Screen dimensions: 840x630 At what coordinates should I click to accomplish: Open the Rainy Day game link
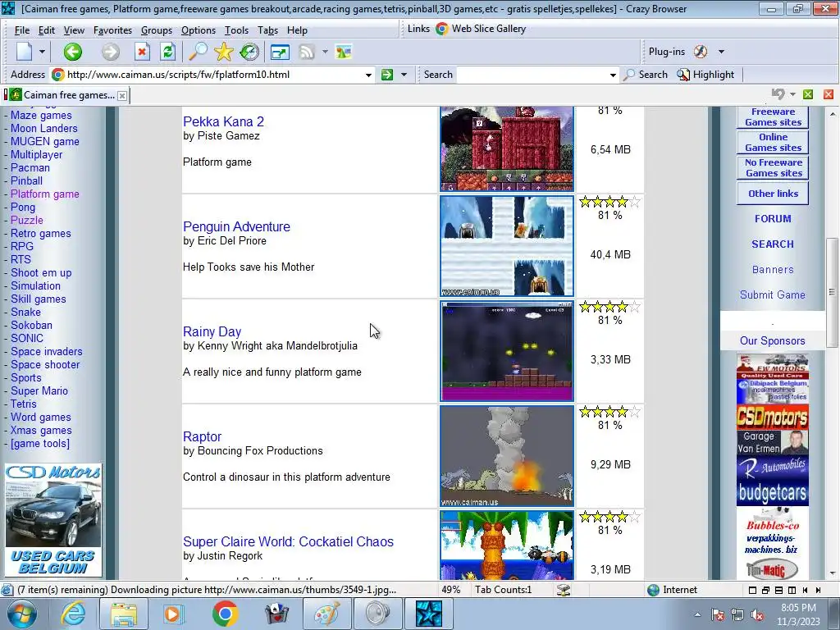point(212,331)
